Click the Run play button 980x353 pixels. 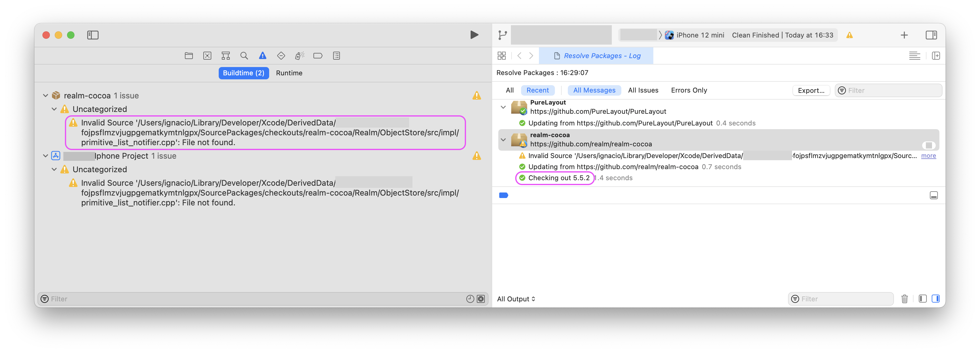click(x=474, y=35)
